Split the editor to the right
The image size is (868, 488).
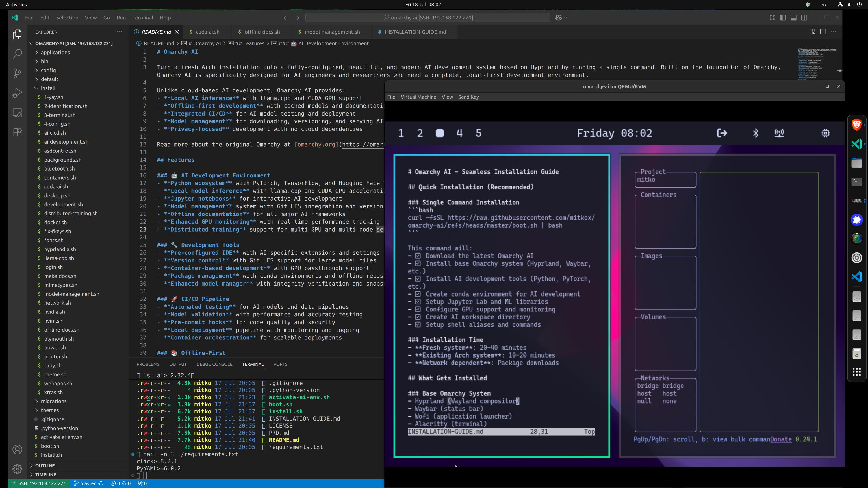click(x=823, y=32)
